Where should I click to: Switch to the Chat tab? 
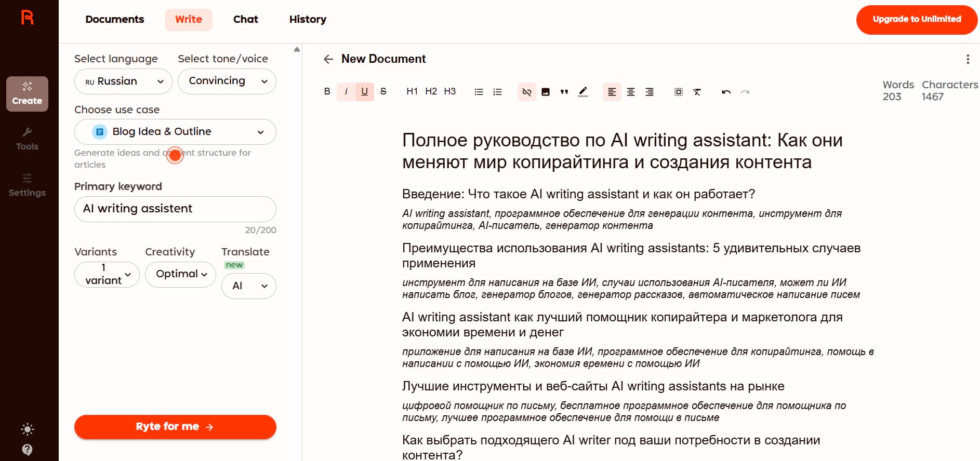[246, 19]
